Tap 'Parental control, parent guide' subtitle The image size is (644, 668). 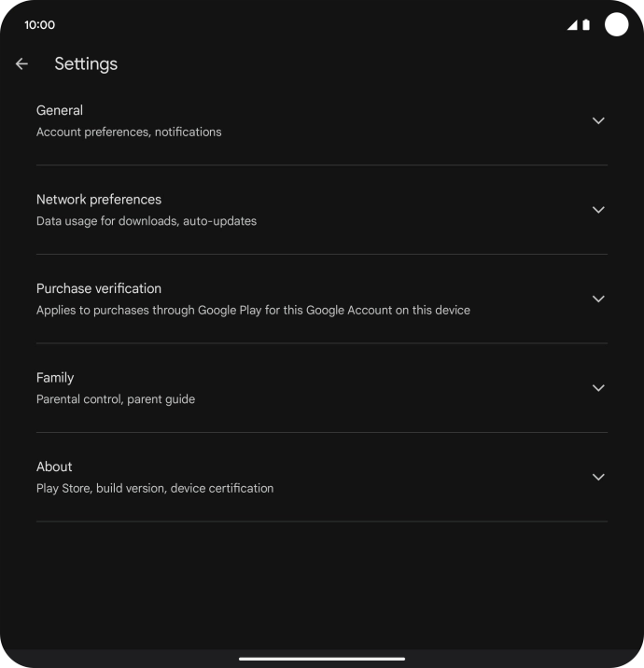click(116, 399)
